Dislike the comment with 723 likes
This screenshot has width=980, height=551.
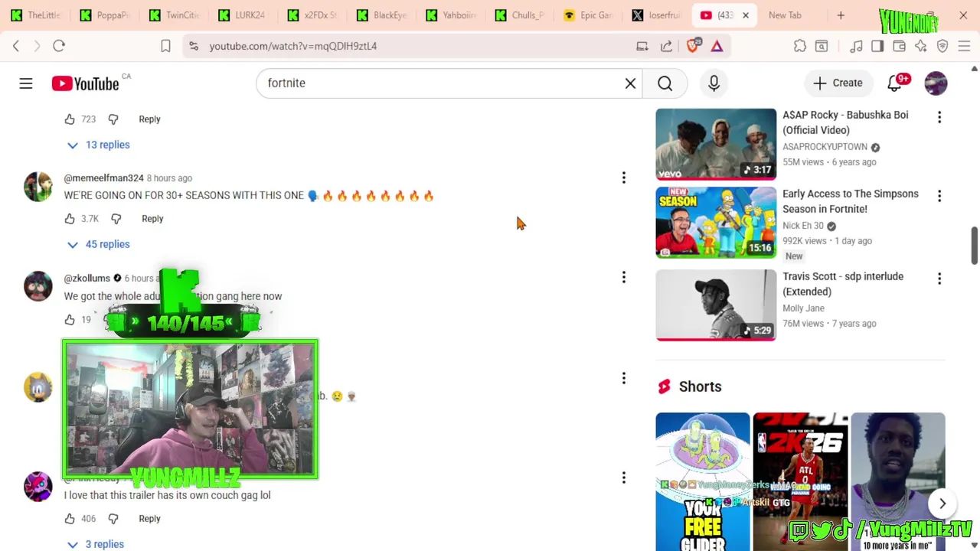[113, 119]
